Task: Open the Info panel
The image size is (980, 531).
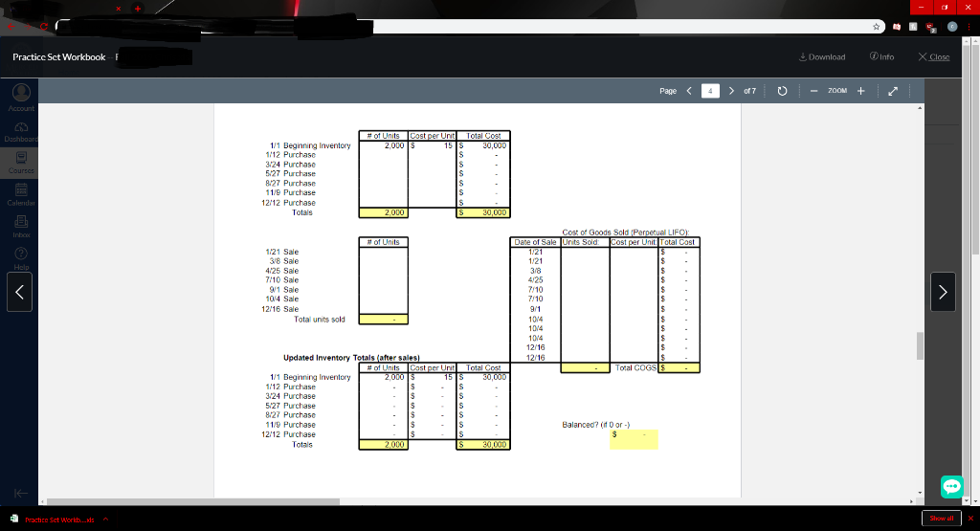Action: pos(881,56)
